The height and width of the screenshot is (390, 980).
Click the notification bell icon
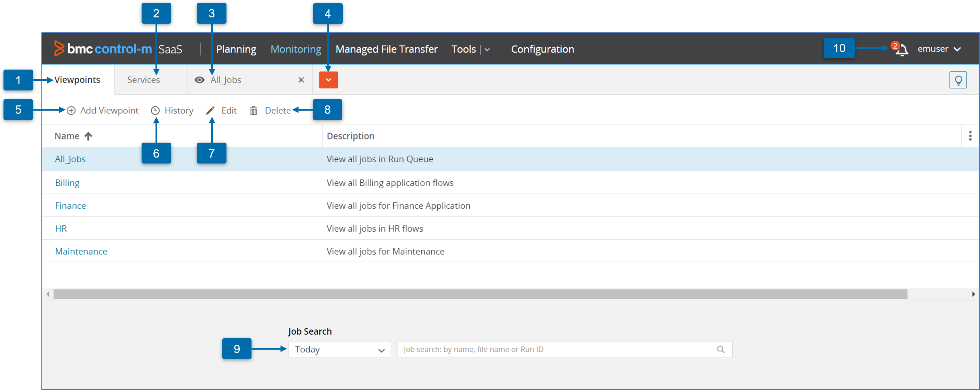tap(902, 50)
